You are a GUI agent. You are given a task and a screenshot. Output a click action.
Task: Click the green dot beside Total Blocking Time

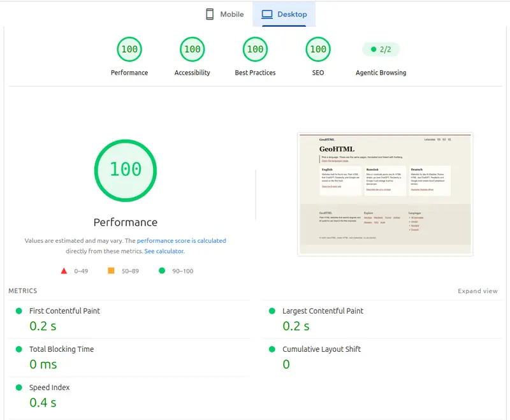19,349
